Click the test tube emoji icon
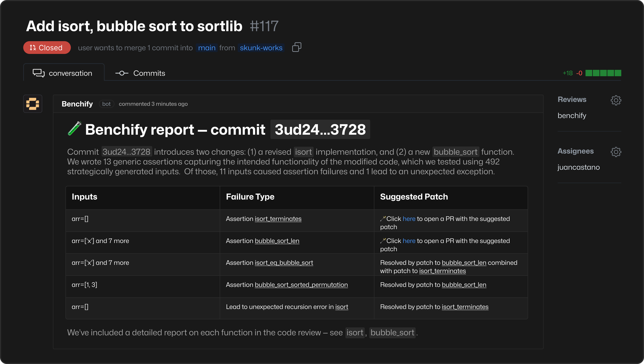Screen dimensions: 644x364 point(74,129)
